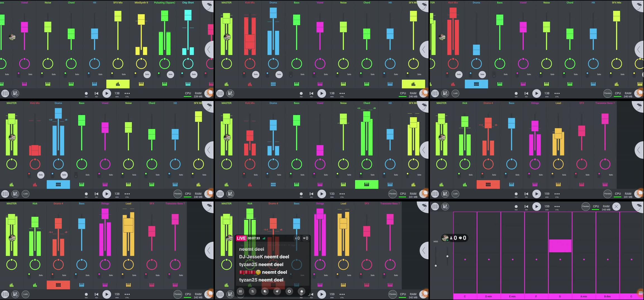Tap the EQ sliders icon in the live panel
Image resolution: width=644 pixels, height=300 pixels.
pos(253,291)
